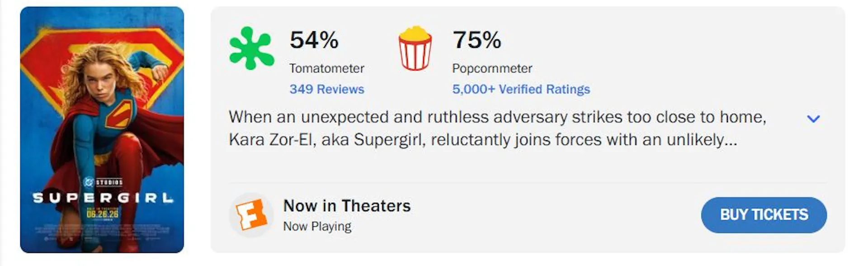Click the synopsis line starting 'When an unexpected'
This screenshot has height=266, width=868.
click(x=497, y=117)
